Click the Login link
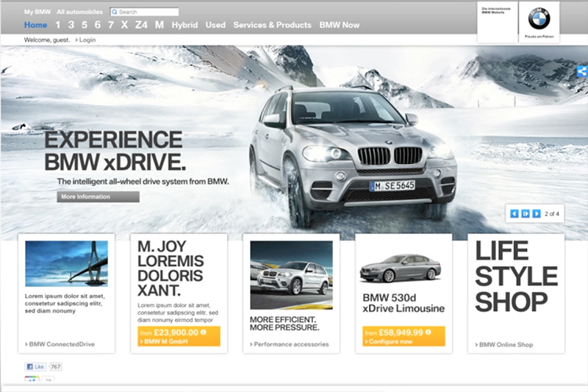This screenshot has width=588, height=392. tap(85, 40)
